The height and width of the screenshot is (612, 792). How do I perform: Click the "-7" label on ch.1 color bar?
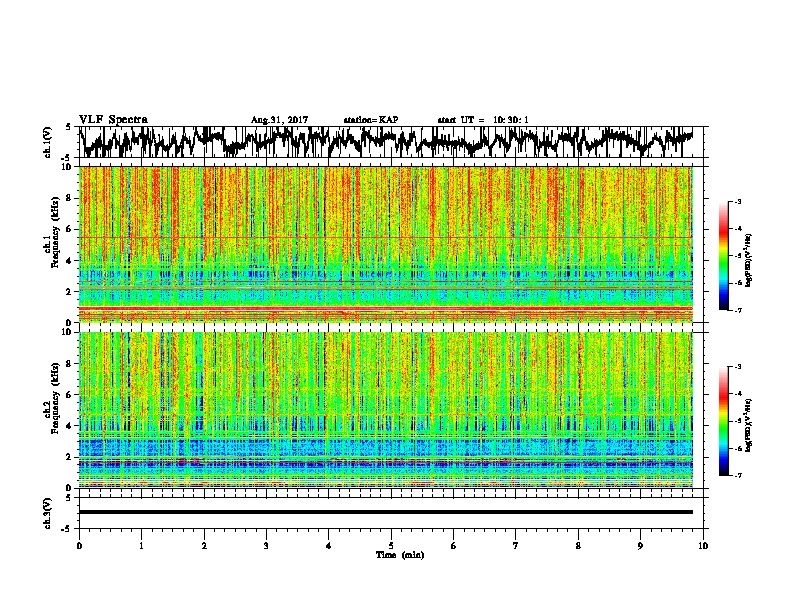point(737,310)
